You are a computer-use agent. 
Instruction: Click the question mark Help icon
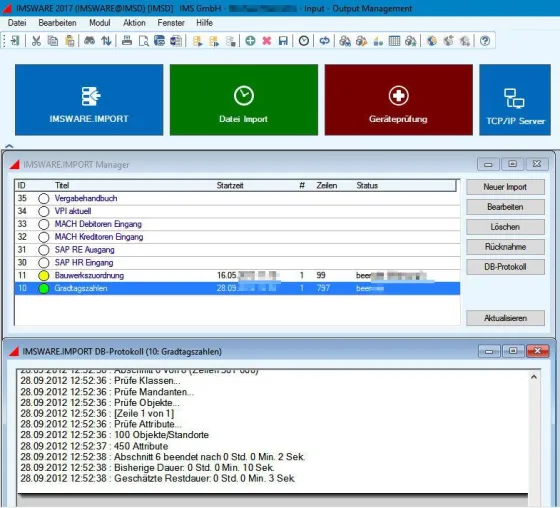pos(485,41)
